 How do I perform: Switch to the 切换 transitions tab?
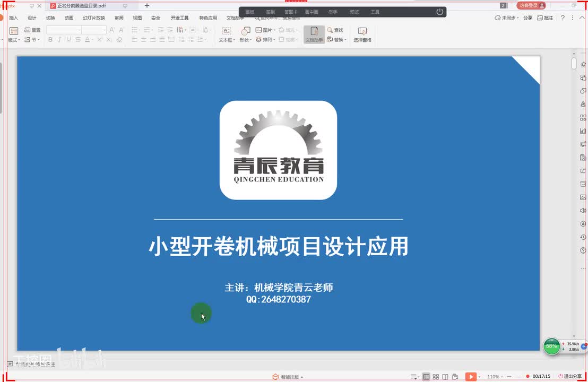[x=50, y=18]
